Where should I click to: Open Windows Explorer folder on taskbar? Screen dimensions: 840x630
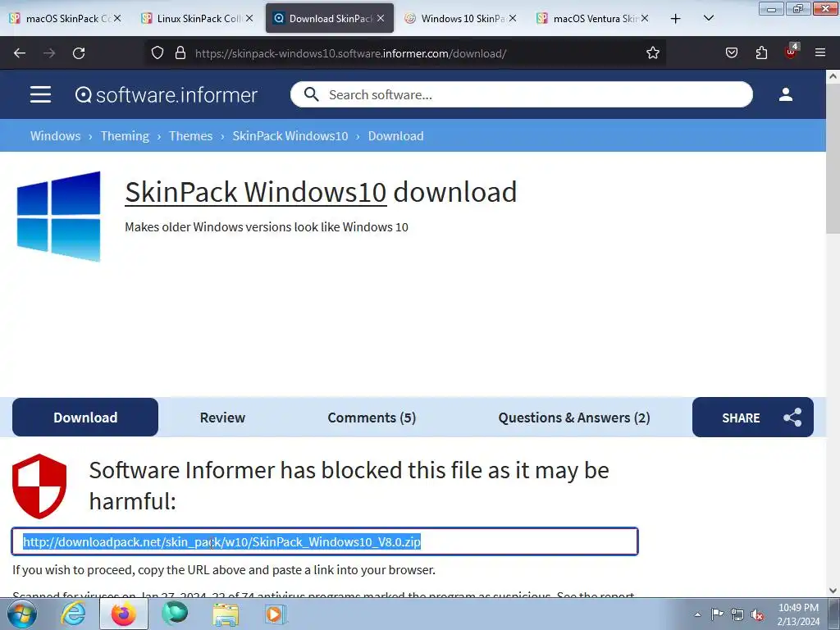point(226,614)
